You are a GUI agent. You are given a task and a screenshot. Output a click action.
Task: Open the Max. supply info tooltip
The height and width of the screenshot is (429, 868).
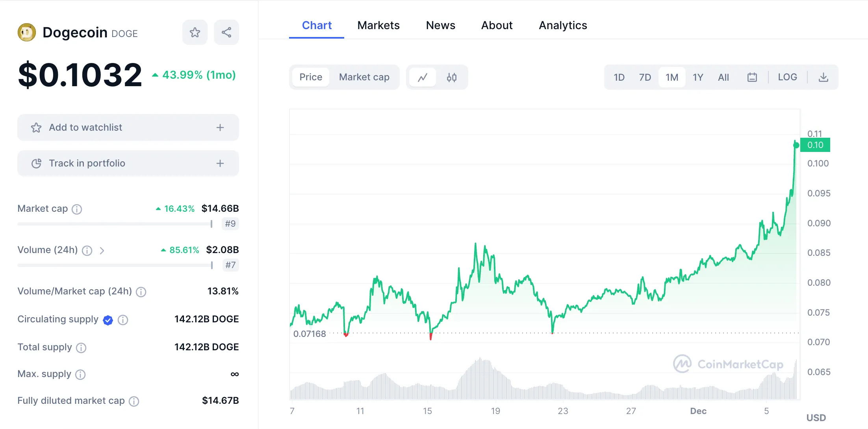click(81, 375)
